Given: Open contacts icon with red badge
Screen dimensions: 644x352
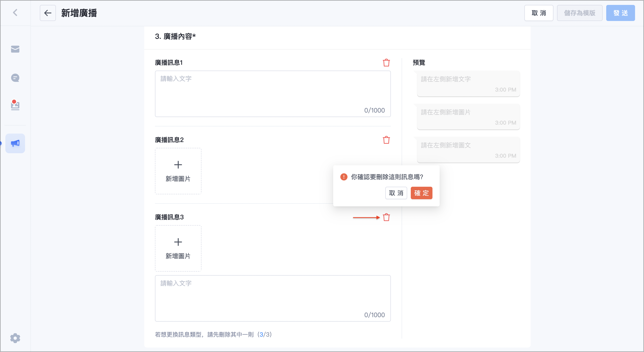Looking at the screenshot, I should 15,105.
